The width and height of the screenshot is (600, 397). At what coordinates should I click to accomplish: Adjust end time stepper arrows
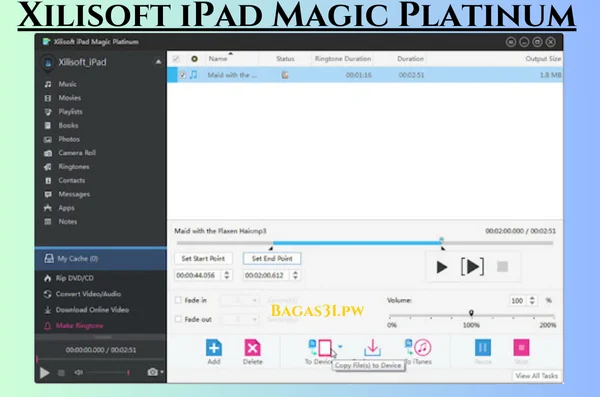point(295,275)
